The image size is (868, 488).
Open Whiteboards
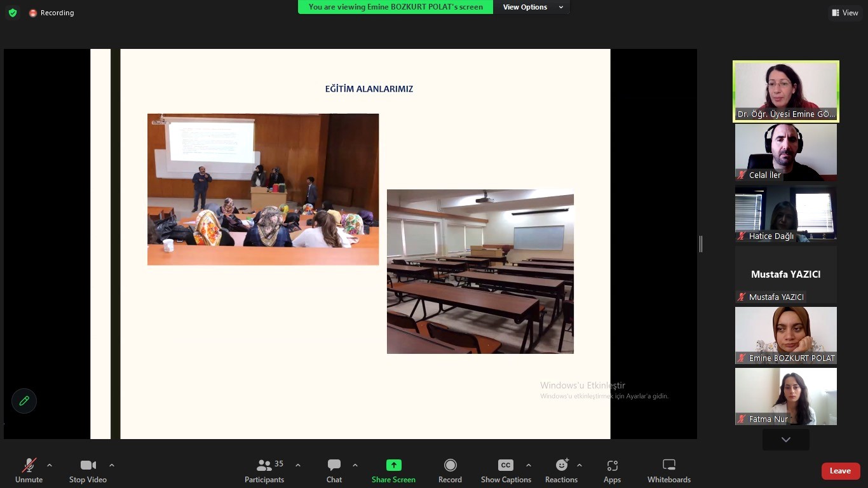point(668,471)
